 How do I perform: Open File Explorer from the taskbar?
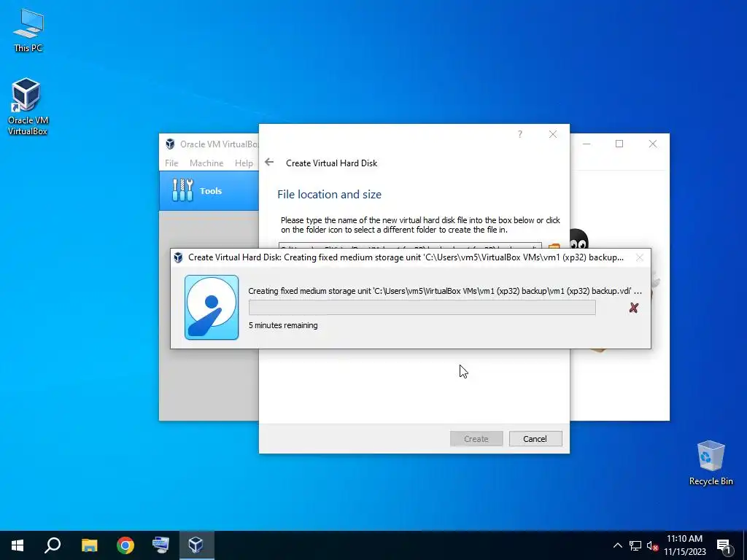89,545
